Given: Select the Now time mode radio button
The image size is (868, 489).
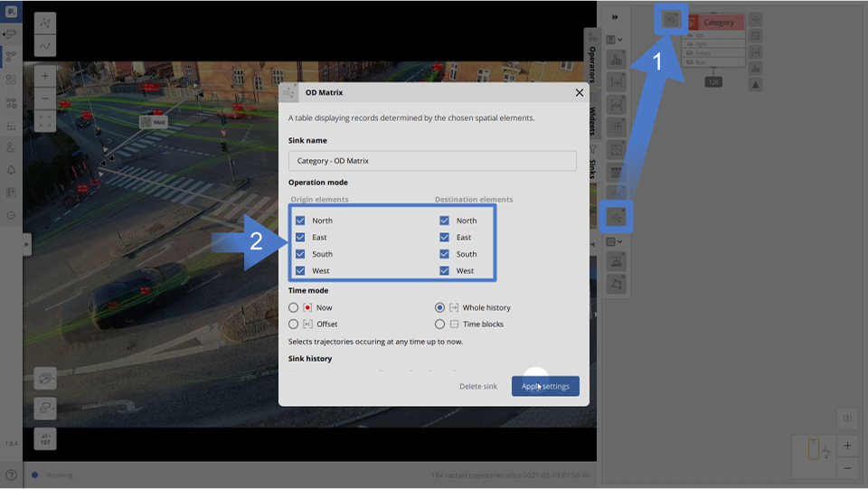Looking at the screenshot, I should coord(294,307).
